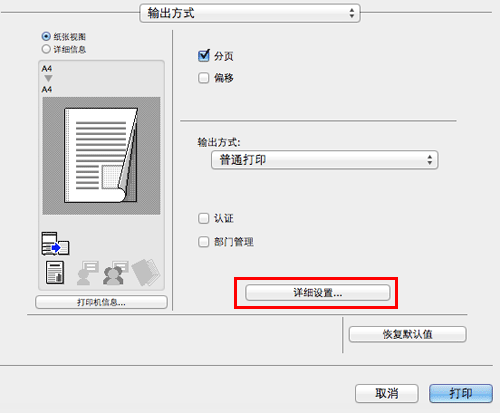Click the document page status icon
The image size is (500, 413).
pyautogui.click(x=55, y=272)
